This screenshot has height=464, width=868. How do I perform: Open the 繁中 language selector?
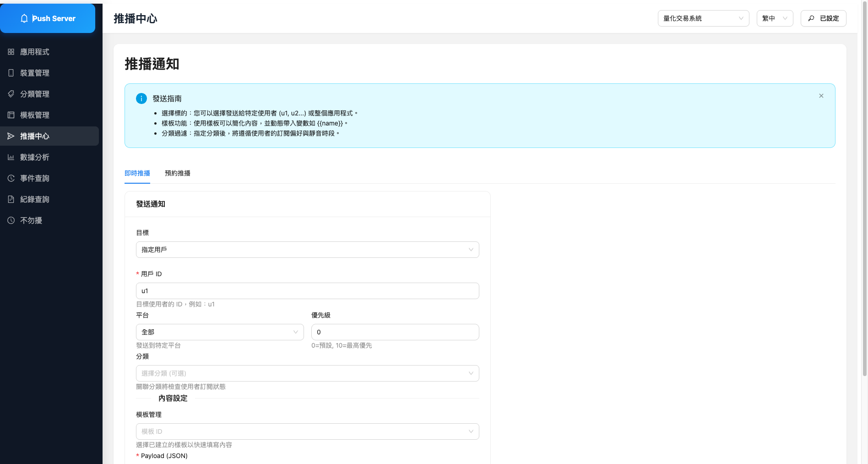775,18
